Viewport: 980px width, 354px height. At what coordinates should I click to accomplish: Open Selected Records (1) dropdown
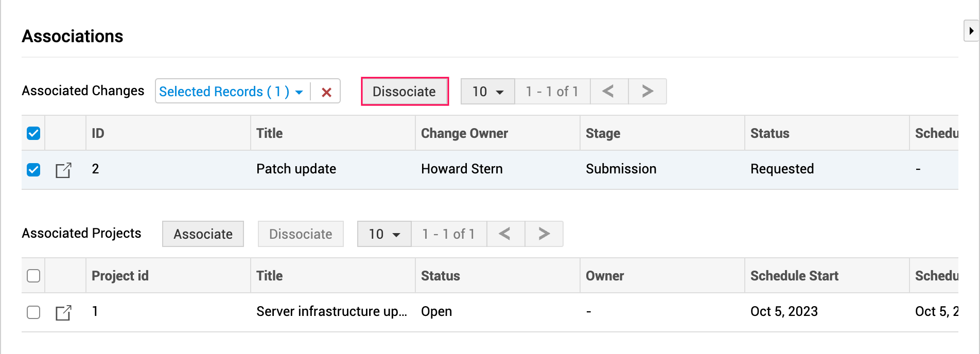[x=231, y=92]
